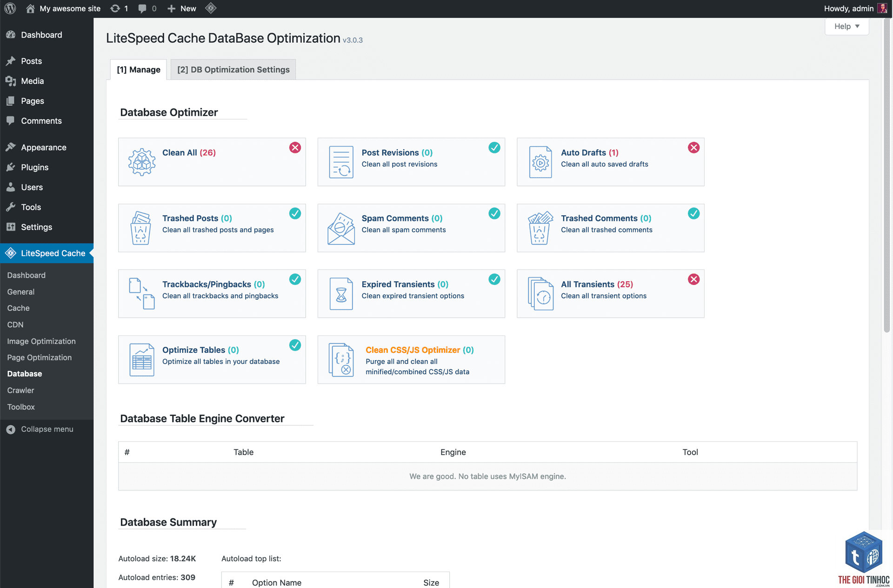This screenshot has width=893, height=588.
Task: Click the Trashed Comments bin icon
Action: click(540, 228)
